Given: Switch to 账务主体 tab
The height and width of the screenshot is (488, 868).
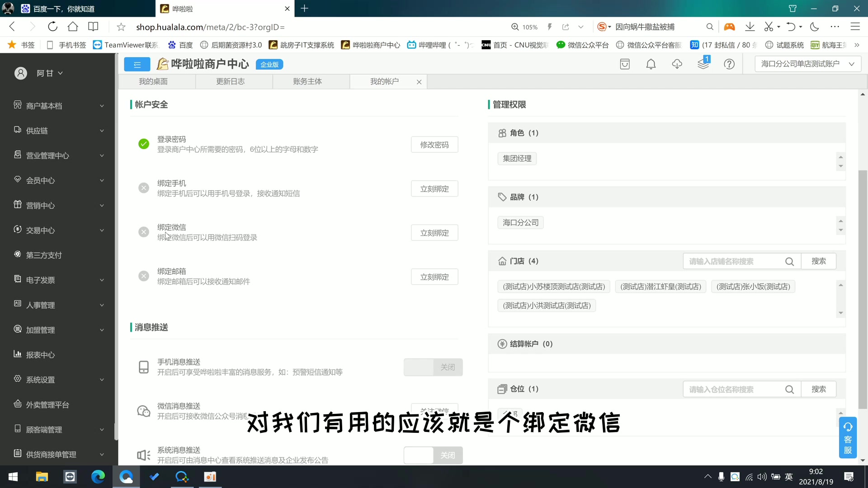Looking at the screenshot, I should (x=307, y=81).
